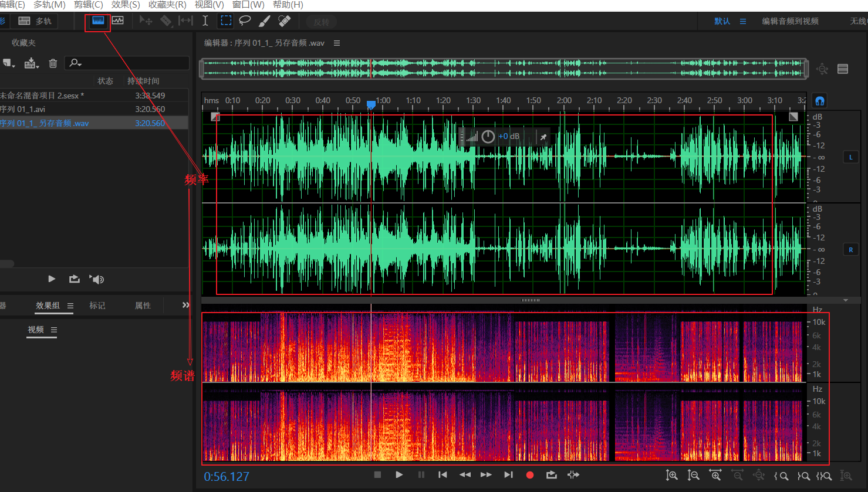The width and height of the screenshot is (868, 492).
Task: Switch to 多轨 multitrack view
Action: click(35, 21)
